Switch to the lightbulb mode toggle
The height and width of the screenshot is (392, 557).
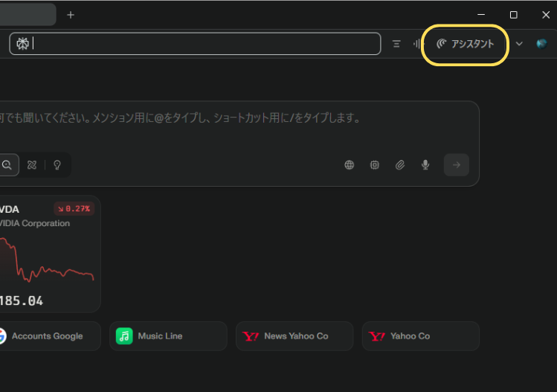pyautogui.click(x=57, y=165)
